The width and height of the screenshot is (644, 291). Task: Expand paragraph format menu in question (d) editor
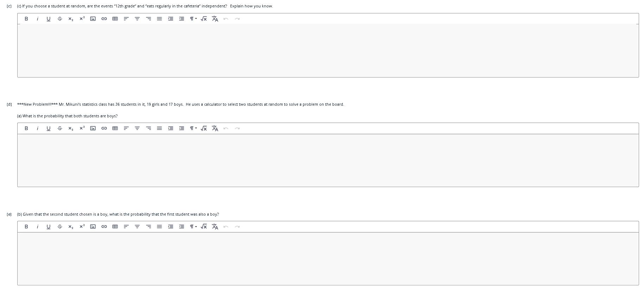[x=193, y=128]
